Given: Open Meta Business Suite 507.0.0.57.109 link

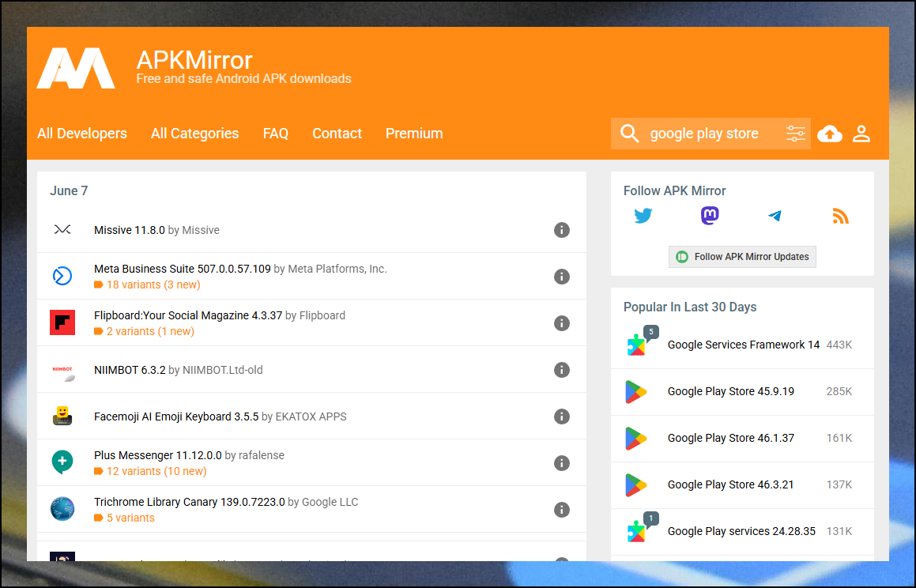Looking at the screenshot, I should click(183, 269).
